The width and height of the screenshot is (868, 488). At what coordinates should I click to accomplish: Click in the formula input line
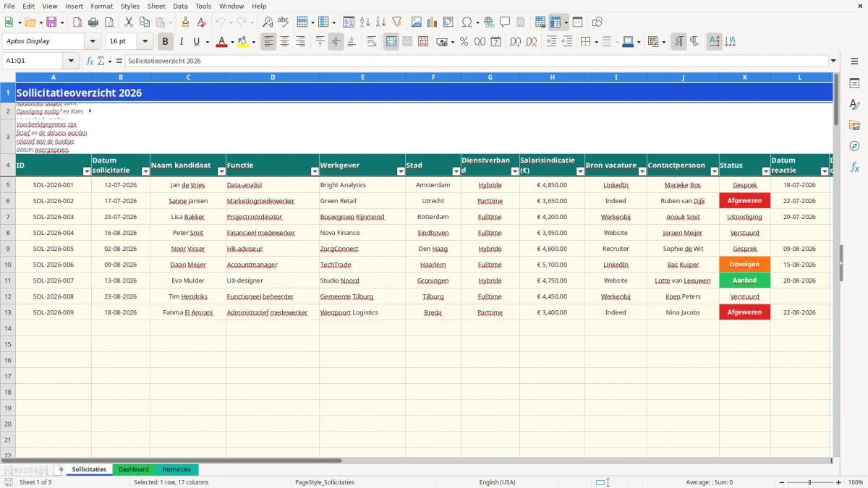[x=477, y=61]
